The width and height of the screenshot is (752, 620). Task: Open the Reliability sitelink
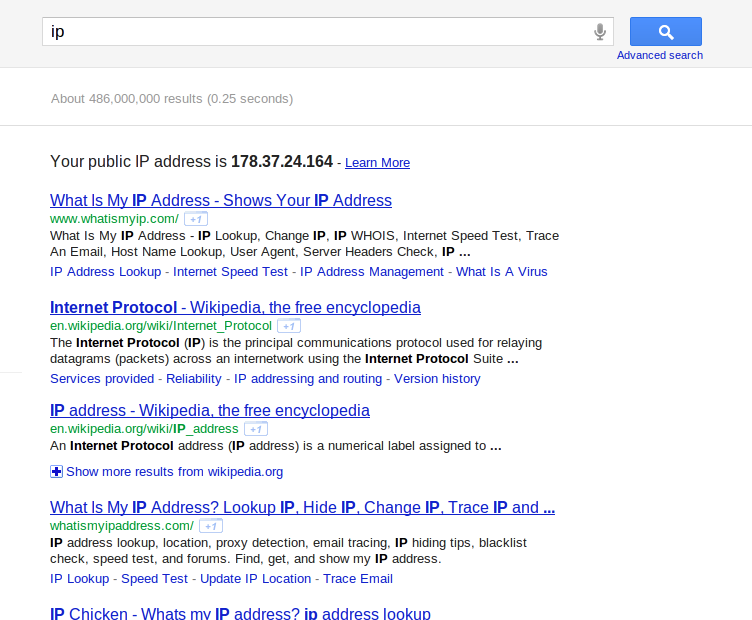[x=194, y=379]
